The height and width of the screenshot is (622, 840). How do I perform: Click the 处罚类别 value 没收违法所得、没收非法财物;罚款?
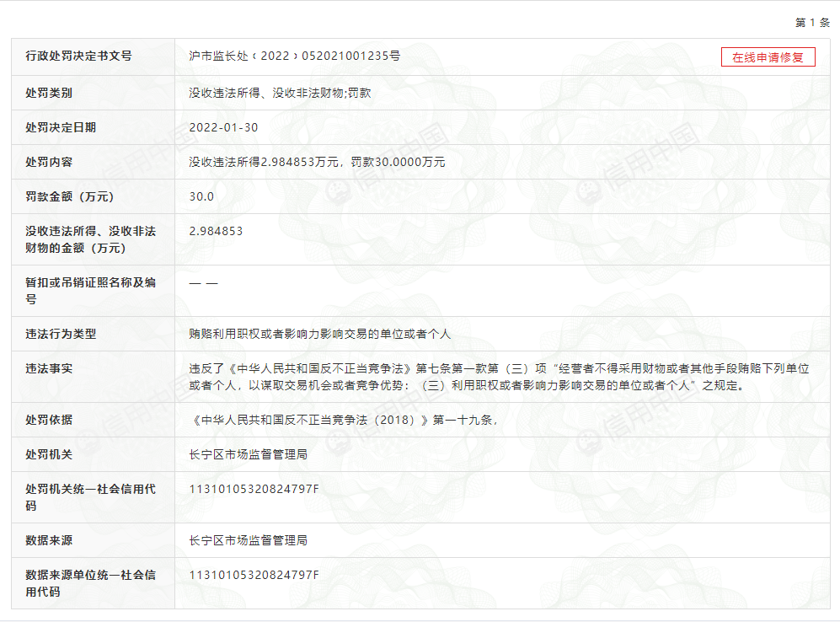(280, 93)
